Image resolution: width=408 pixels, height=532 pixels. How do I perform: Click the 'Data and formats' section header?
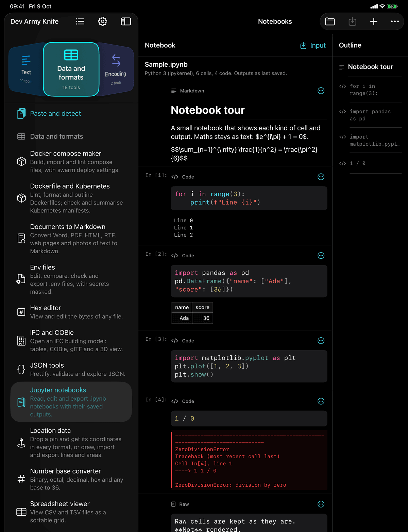click(56, 136)
